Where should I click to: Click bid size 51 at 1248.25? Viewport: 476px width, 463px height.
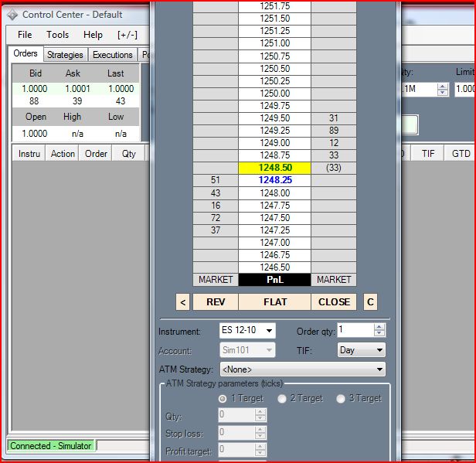click(216, 180)
